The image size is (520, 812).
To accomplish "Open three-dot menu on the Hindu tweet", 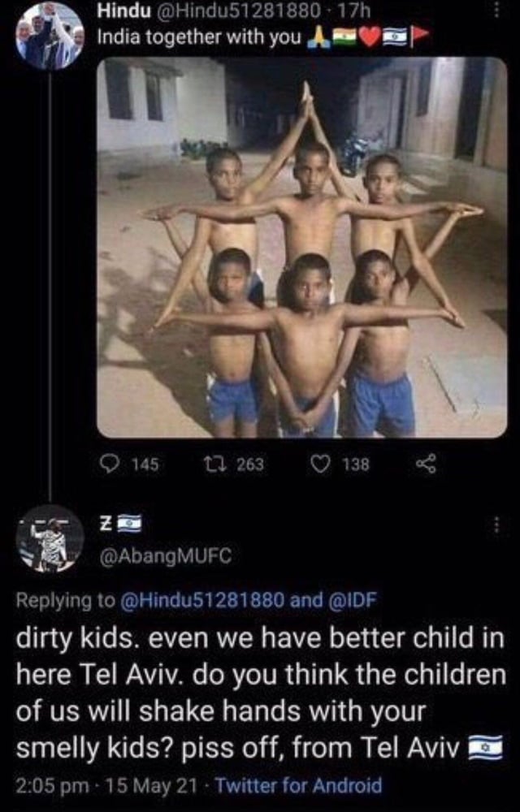I will [x=496, y=9].
